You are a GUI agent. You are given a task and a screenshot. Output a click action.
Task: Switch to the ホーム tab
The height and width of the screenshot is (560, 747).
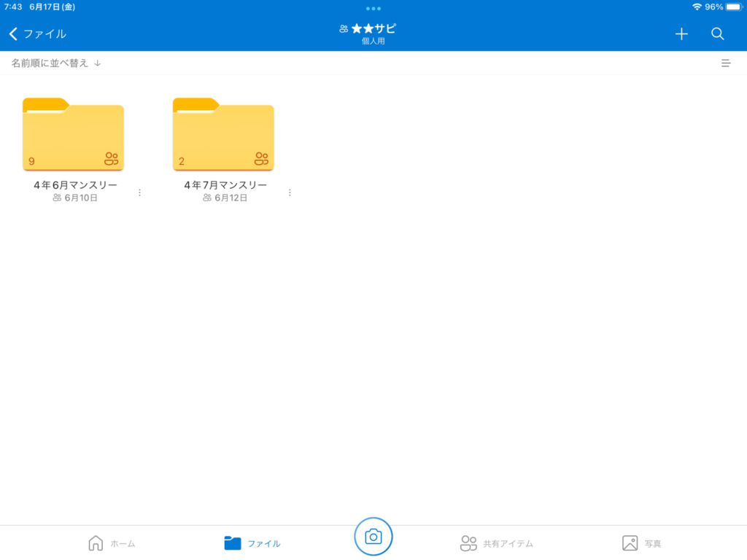coord(112,542)
